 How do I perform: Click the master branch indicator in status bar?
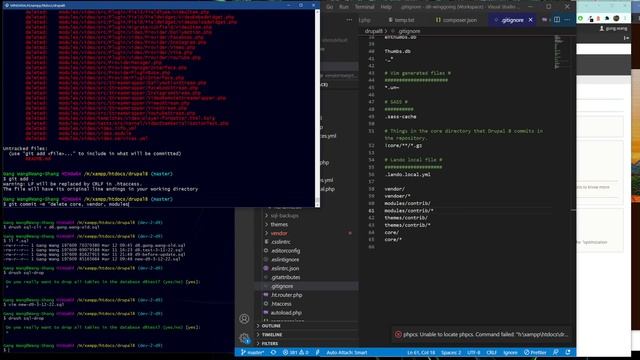(252, 352)
